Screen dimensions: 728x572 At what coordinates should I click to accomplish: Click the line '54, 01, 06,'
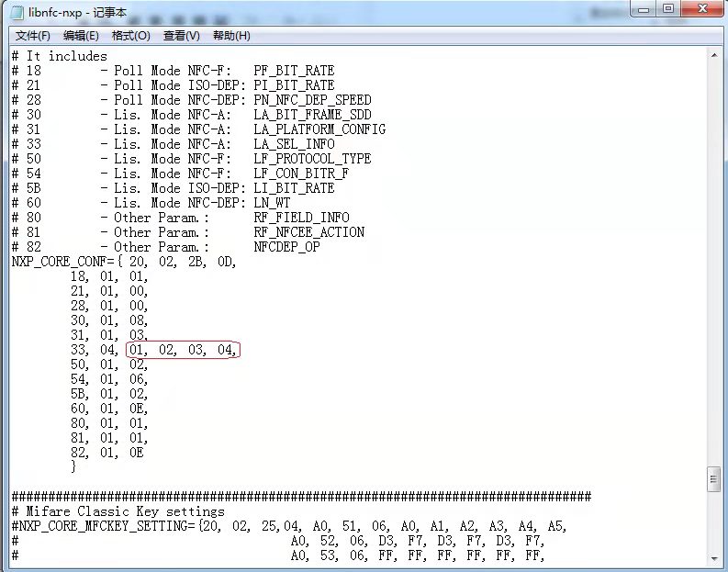pos(109,379)
